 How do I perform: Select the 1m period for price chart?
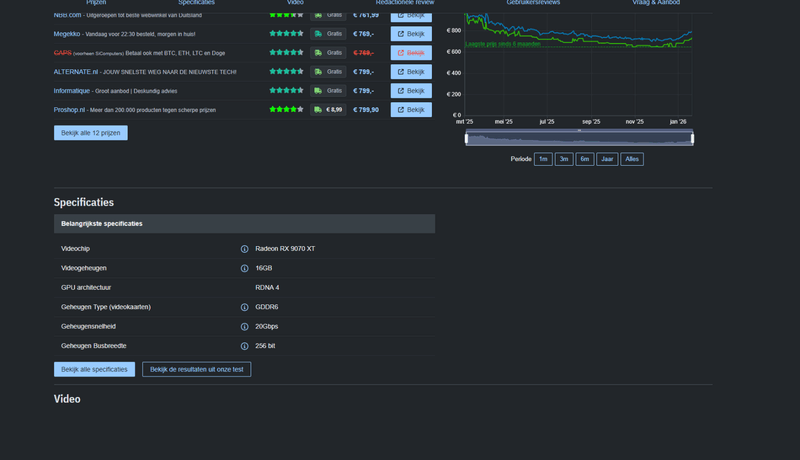pos(543,159)
